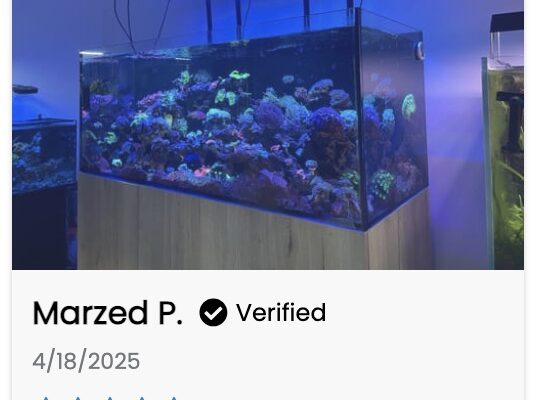Open the large reef aquarium review photo

[x=268, y=134]
